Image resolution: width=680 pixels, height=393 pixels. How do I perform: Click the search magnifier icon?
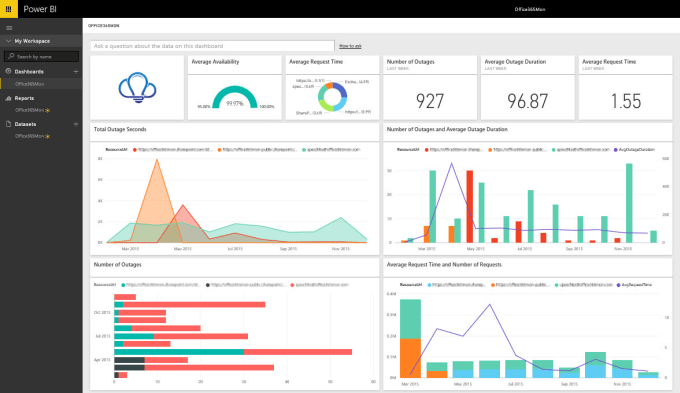(11, 56)
